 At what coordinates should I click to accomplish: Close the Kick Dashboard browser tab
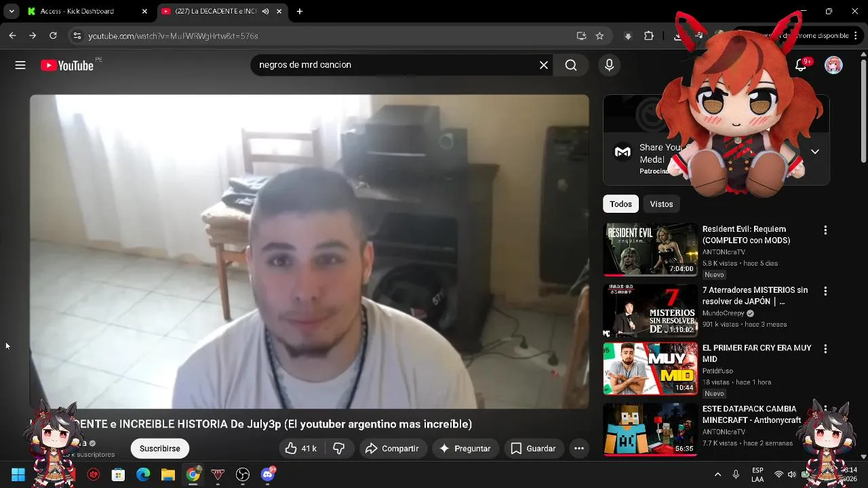coord(144,12)
